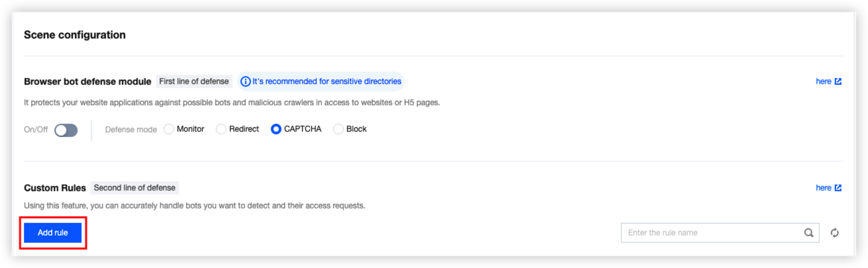
Task: Click the 'recommended for sensitive directories' notice
Action: [x=326, y=81]
